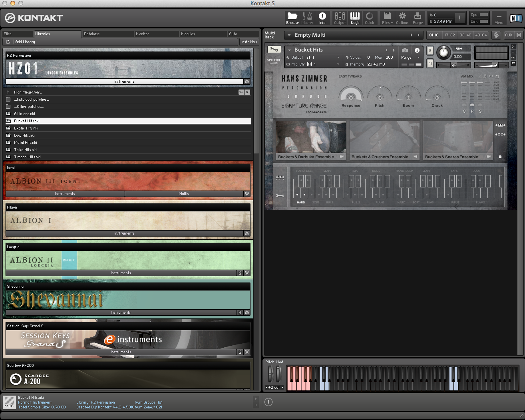525x420 pixels.
Task: Select rack page 33-48
Action: coord(465,35)
